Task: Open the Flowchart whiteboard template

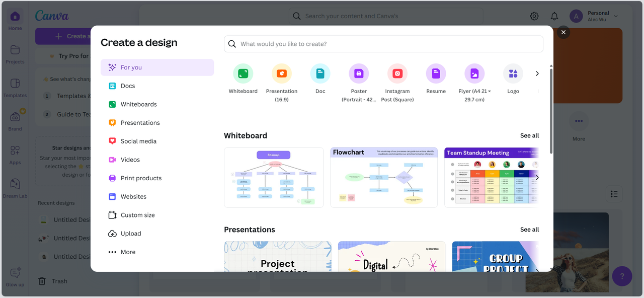Action: coord(384,177)
